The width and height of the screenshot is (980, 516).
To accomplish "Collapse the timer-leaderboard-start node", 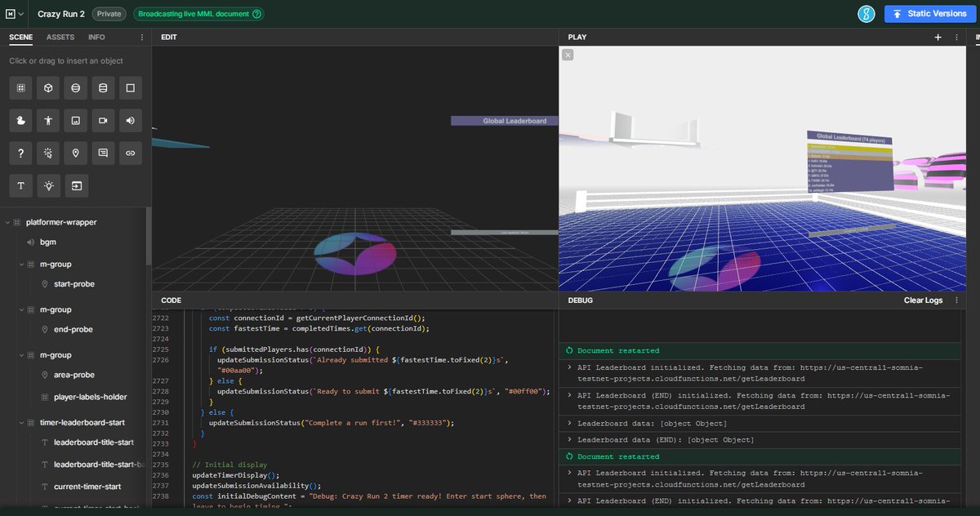I will tap(21, 423).
